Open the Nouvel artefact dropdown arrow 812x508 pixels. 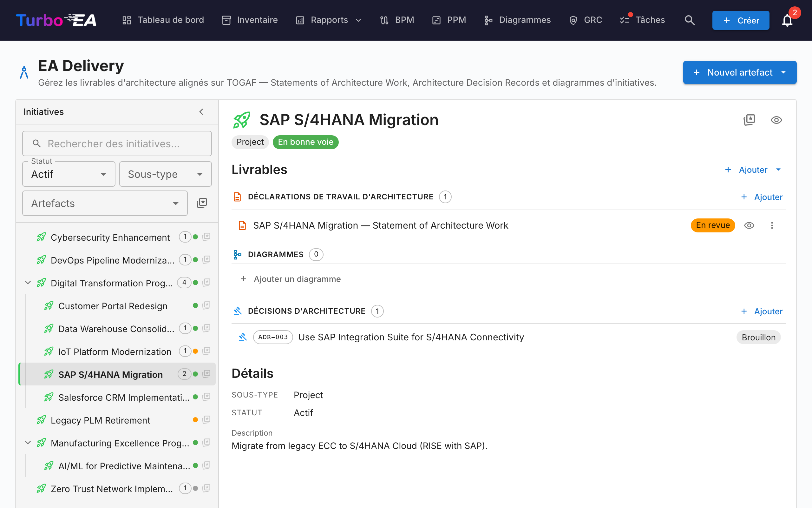tap(783, 72)
